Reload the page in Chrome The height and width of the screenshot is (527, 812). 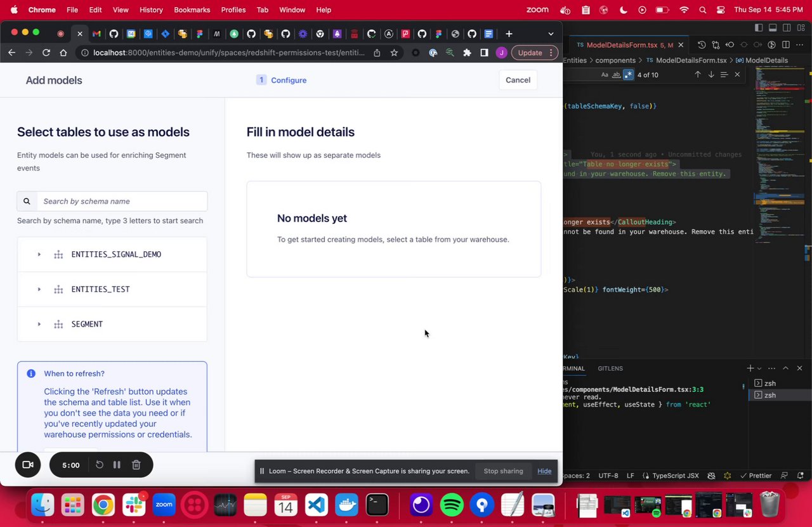[x=46, y=53]
